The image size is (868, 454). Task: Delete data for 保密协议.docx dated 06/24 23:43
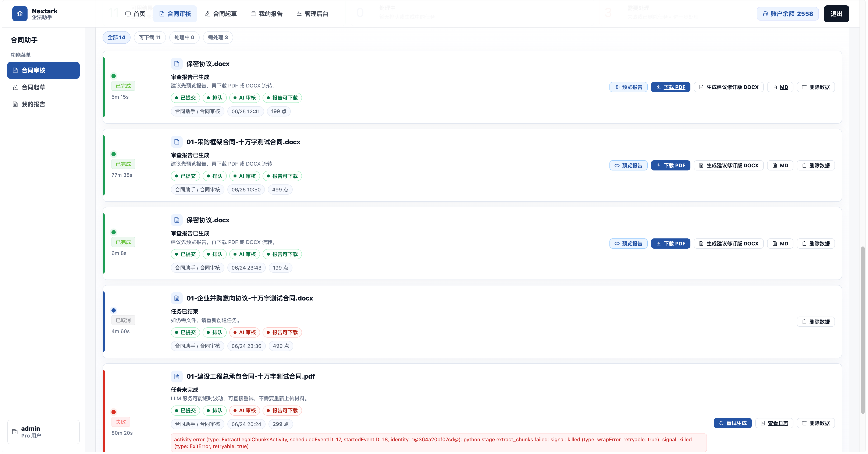point(816,244)
